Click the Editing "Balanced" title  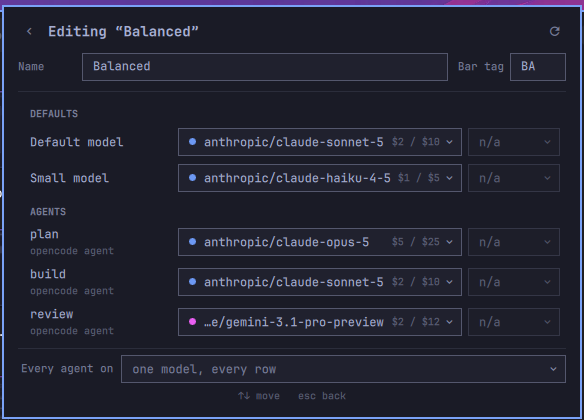coord(123,32)
